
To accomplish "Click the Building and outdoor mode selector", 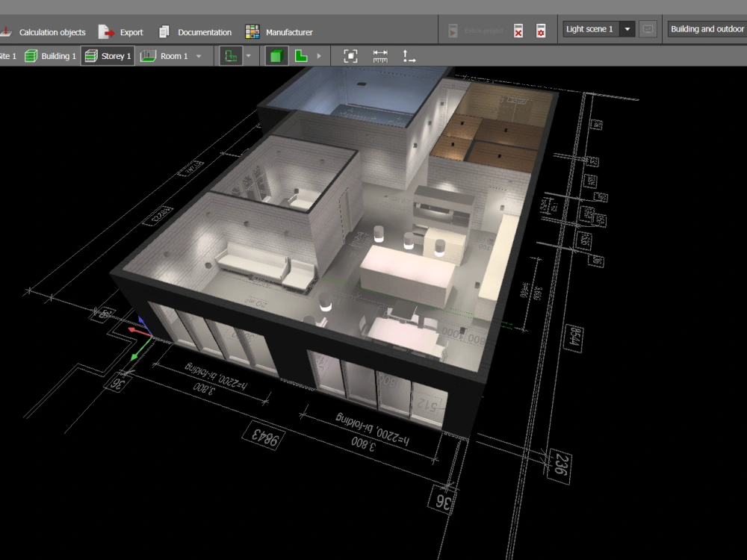I will [x=707, y=28].
